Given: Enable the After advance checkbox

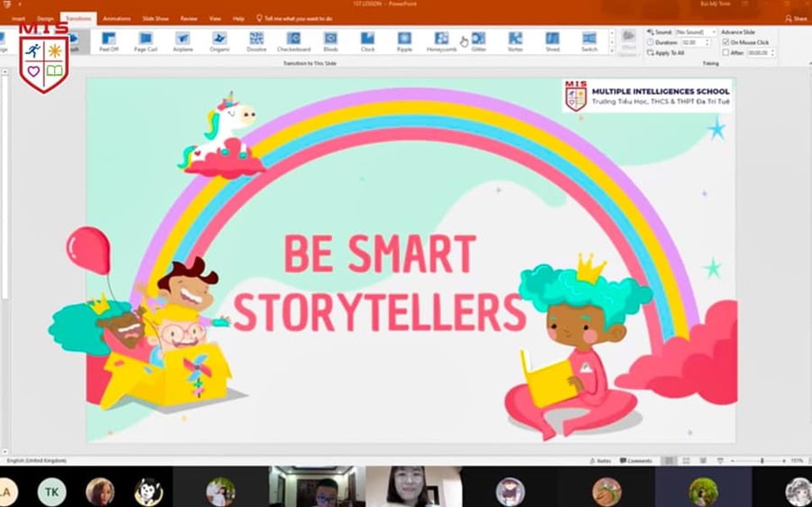Looking at the screenshot, I should 726,53.
